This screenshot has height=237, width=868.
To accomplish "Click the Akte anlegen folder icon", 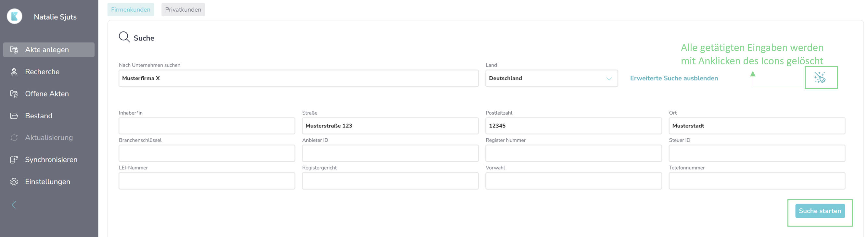I will click(14, 50).
